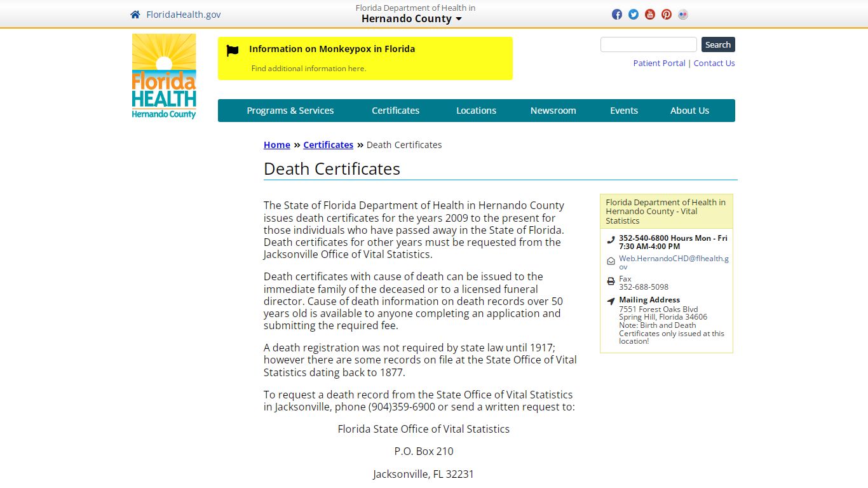Click the Death Certificates page heading
Screen dimensions: 868x488
(x=332, y=169)
